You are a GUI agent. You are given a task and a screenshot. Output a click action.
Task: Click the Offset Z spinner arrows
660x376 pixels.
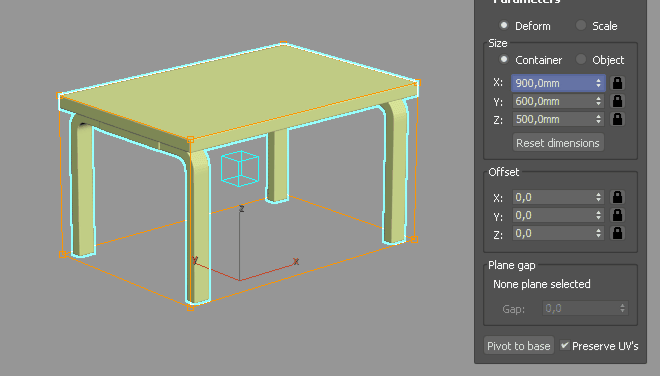[x=599, y=233]
